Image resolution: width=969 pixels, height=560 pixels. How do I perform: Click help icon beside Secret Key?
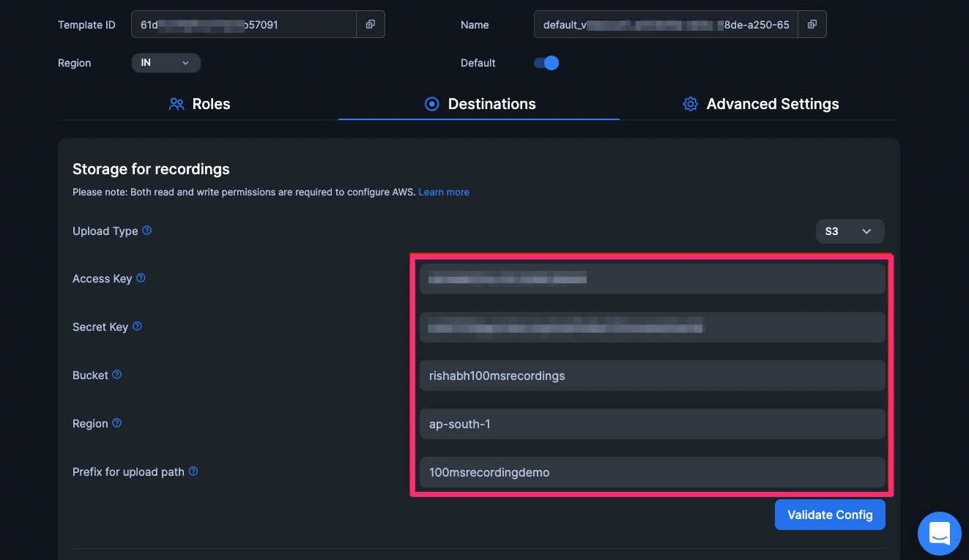point(137,326)
